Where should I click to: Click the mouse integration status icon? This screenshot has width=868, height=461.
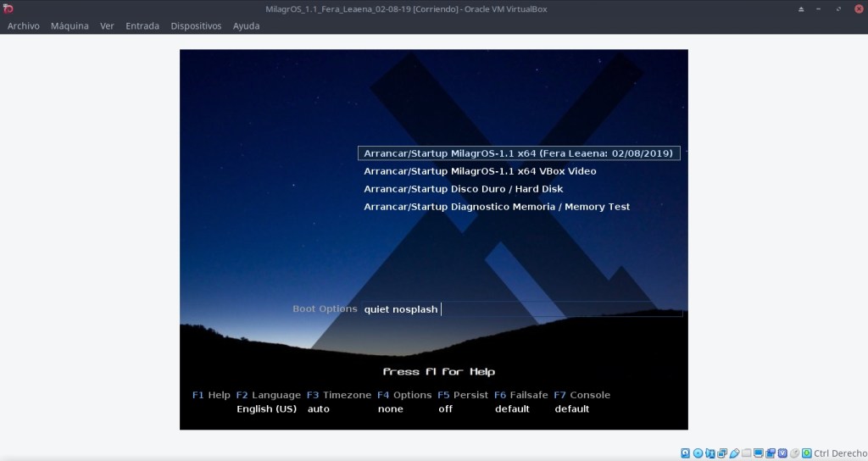[x=794, y=453]
